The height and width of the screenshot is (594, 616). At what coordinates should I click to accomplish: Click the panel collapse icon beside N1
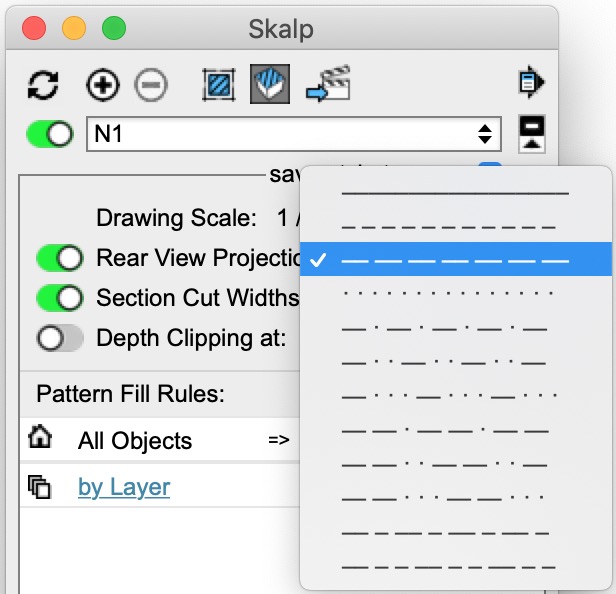531,134
